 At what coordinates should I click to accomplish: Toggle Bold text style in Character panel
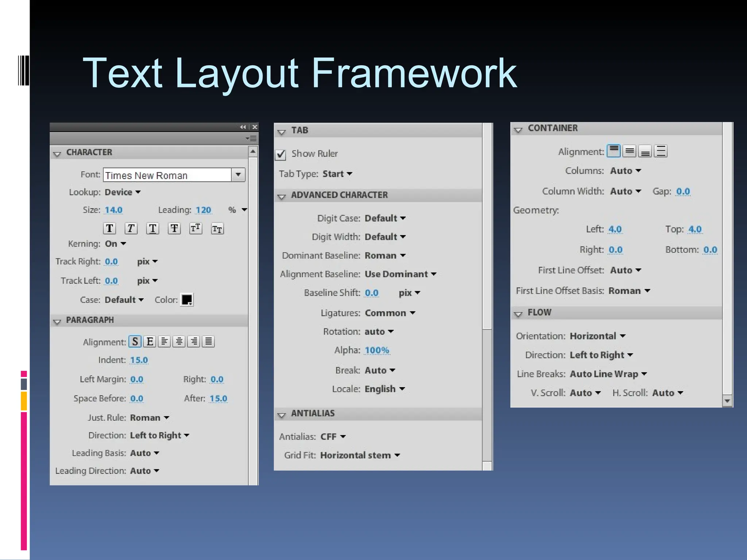109,229
